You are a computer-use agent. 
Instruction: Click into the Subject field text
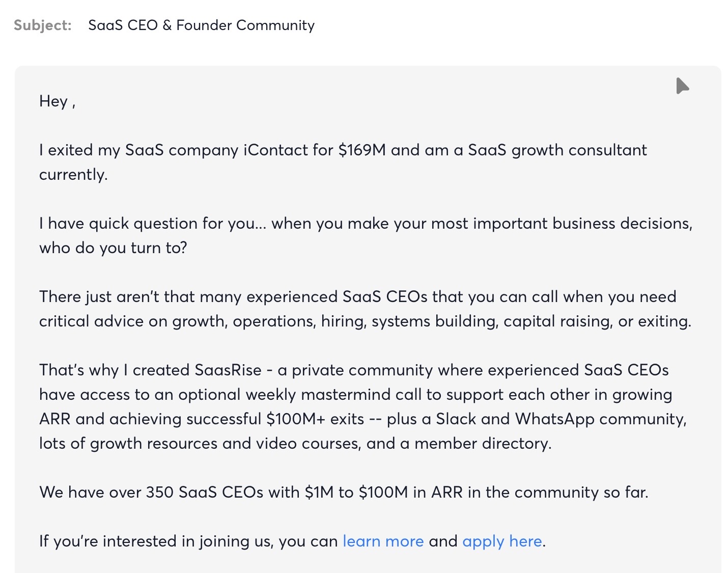point(202,25)
